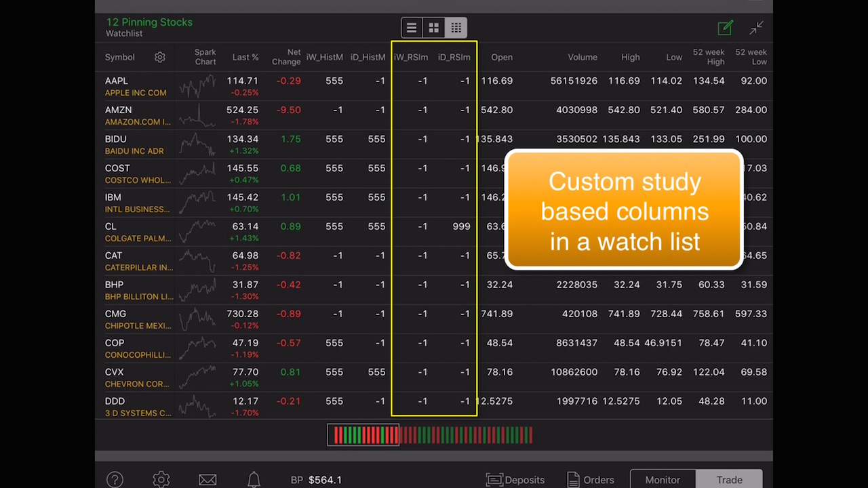The height and width of the screenshot is (488, 868).
Task: Open alerts bell icon
Action: [x=254, y=480]
